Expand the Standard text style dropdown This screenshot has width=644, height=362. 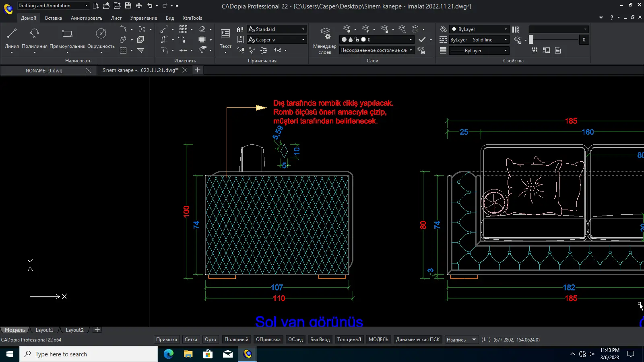click(303, 29)
